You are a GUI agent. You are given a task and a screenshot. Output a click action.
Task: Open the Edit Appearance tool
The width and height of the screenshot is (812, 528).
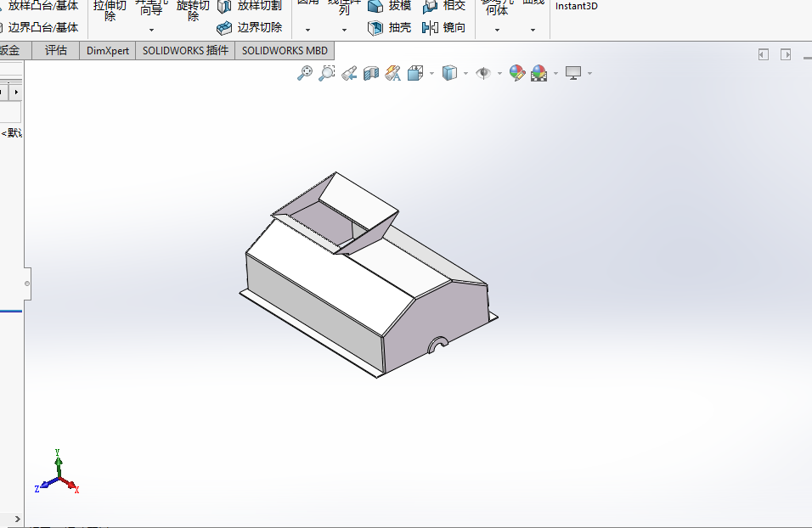[516, 73]
